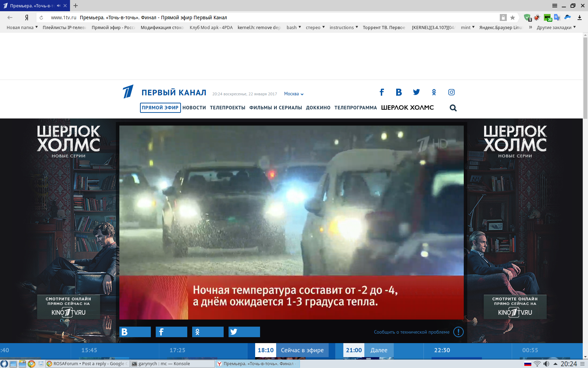Click the Yandex logo button in toolbar
The height and width of the screenshot is (368, 588).
(27, 18)
